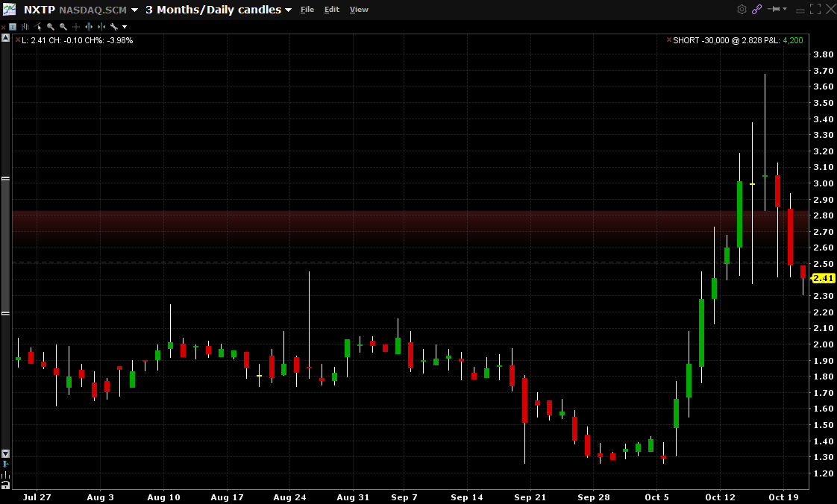Click the tall 3.68 high wick candle

tap(765, 142)
